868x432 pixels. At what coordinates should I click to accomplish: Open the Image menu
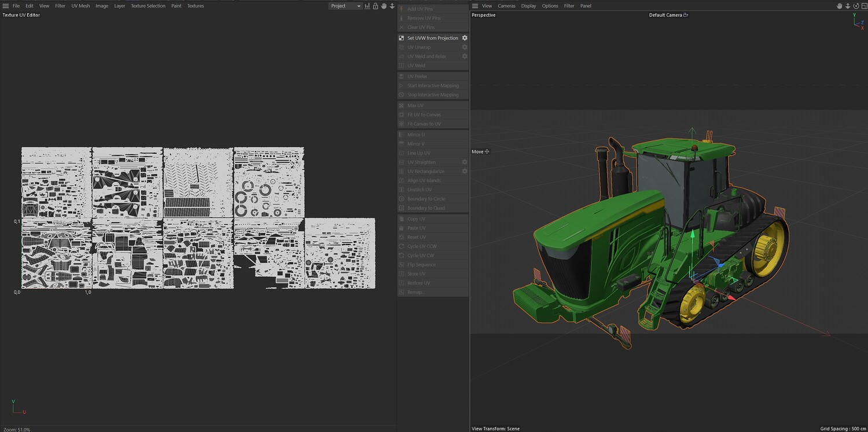click(x=102, y=6)
